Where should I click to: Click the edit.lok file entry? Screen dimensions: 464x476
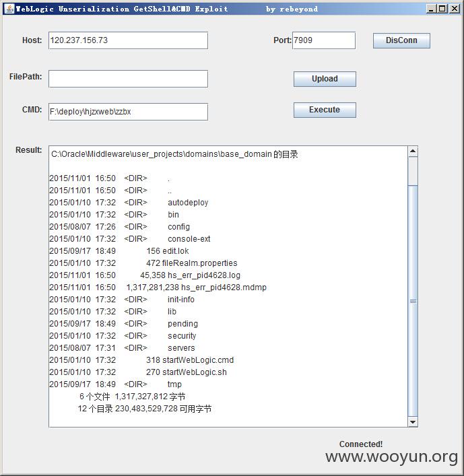(119, 251)
